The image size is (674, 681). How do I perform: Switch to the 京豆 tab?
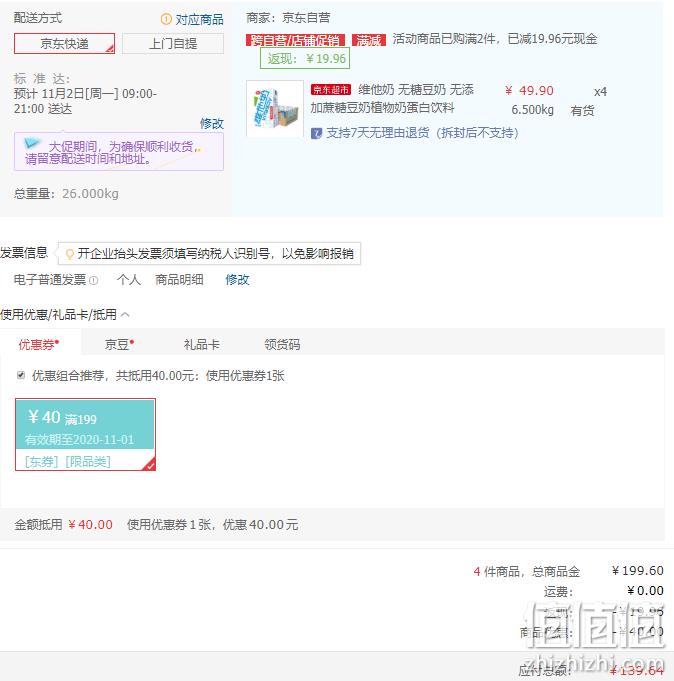(x=119, y=344)
